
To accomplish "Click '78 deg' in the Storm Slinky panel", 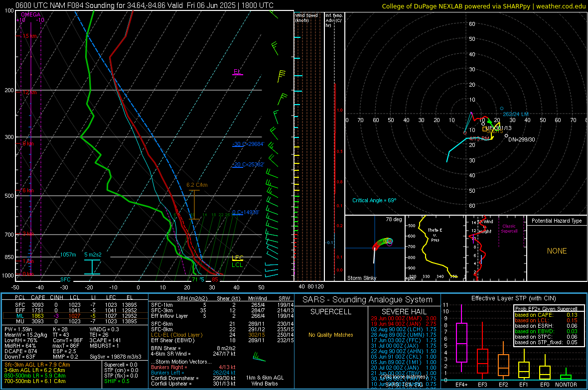I will click(x=394, y=219).
